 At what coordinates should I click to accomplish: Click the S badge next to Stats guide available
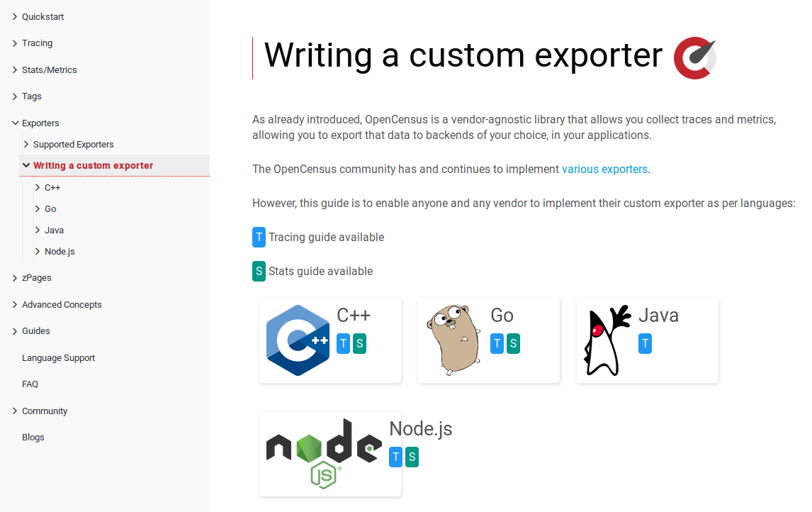point(259,271)
